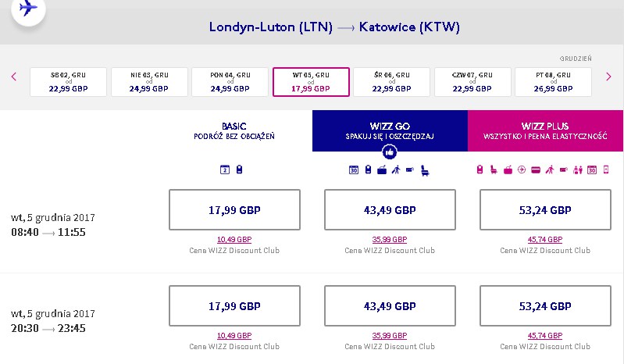Show earlier dates with left arrow

click(14, 77)
